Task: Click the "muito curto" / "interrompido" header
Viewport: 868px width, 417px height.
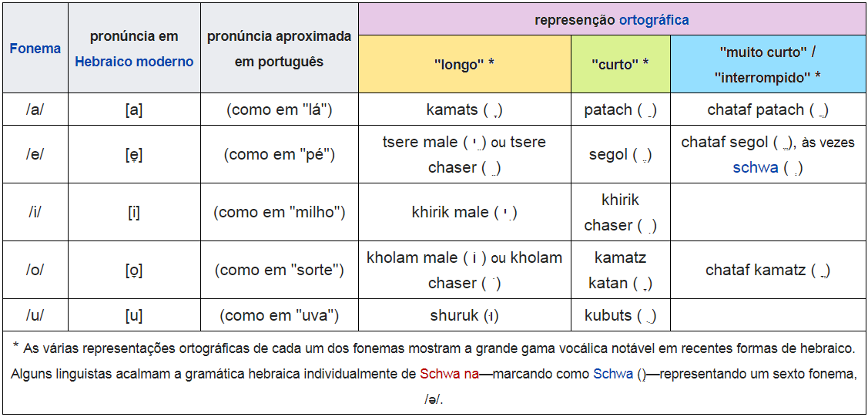Action: click(x=767, y=65)
